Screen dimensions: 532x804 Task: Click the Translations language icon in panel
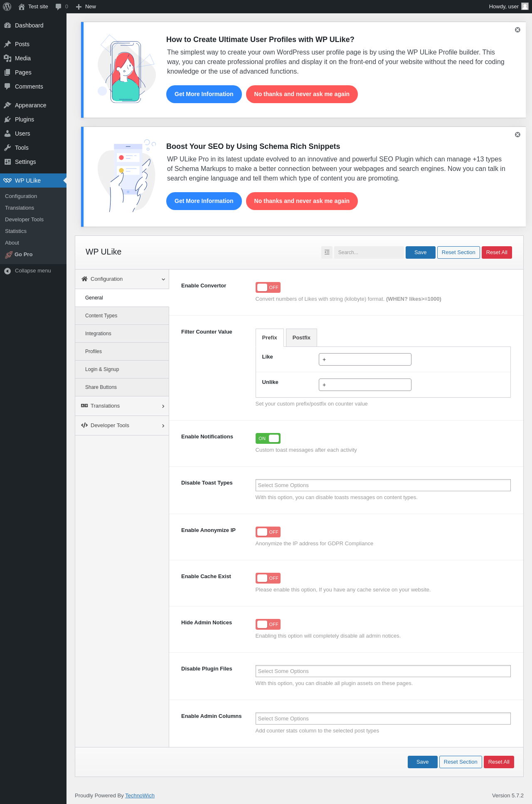84,406
